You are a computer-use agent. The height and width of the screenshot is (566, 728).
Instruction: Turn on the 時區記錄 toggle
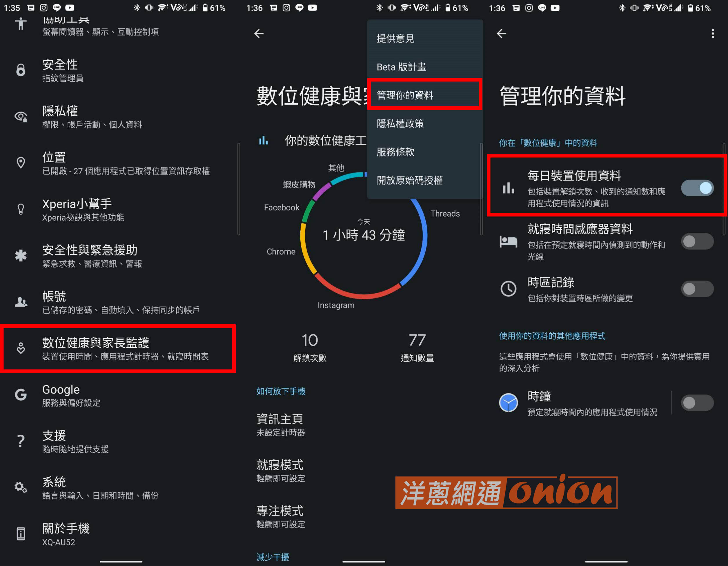pyautogui.click(x=697, y=289)
